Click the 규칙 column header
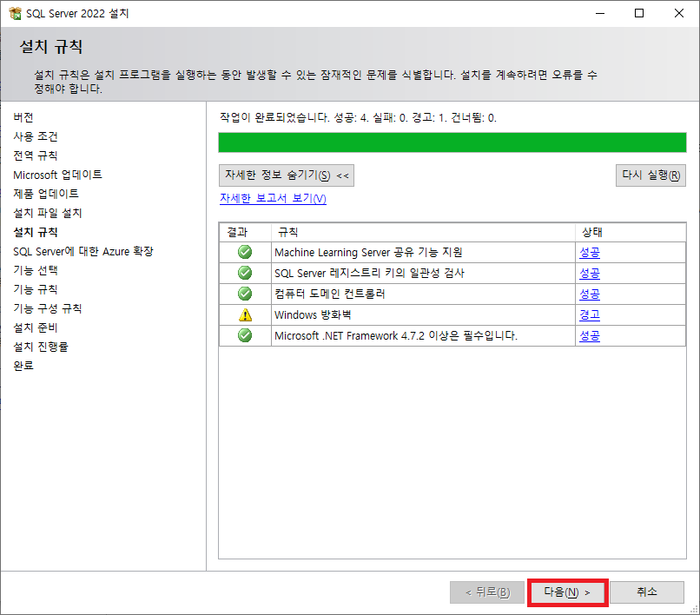700x615 pixels. tap(423, 232)
